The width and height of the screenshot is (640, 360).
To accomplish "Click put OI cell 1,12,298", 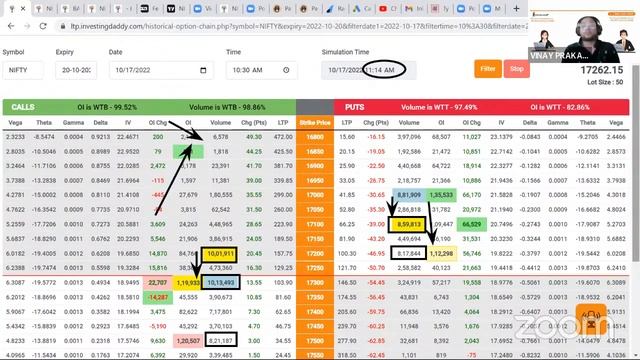I will pyautogui.click(x=441, y=253).
